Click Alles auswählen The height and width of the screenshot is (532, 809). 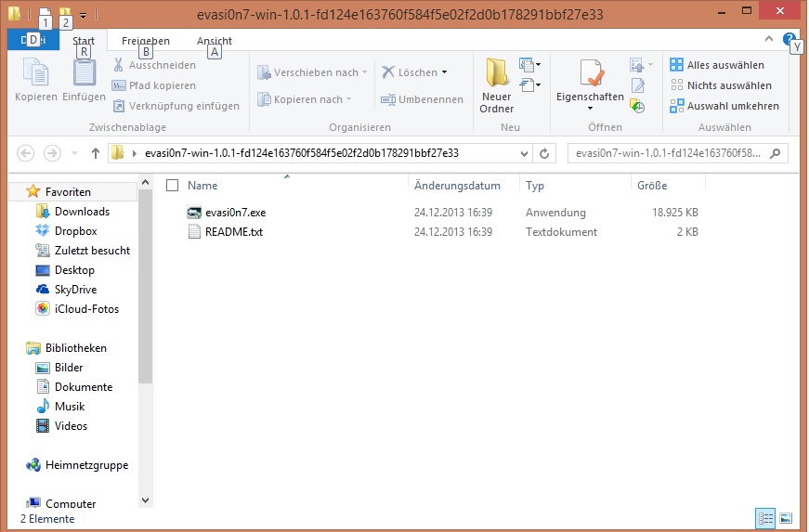717,65
